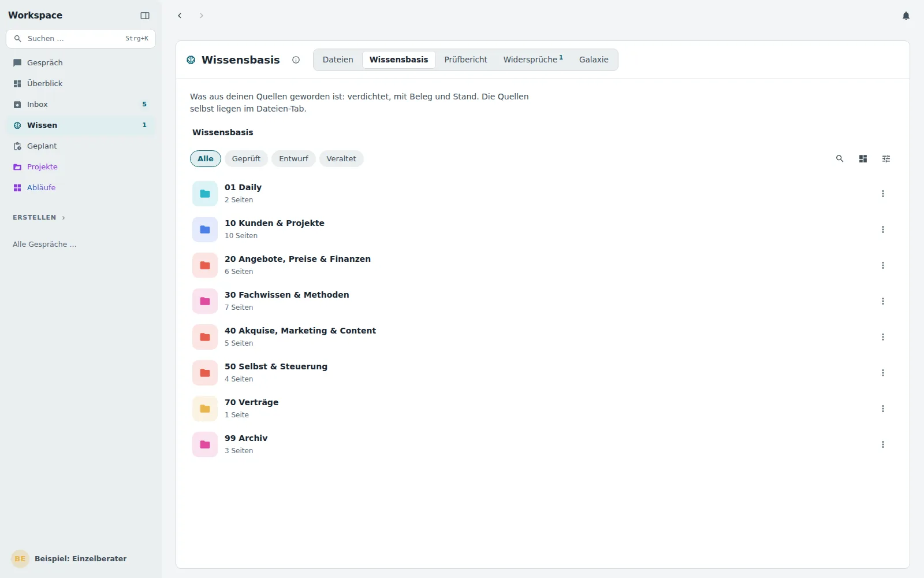Screen dimensions: 924x578
Task: Open Geplant in the sidebar
Action: 81,146
